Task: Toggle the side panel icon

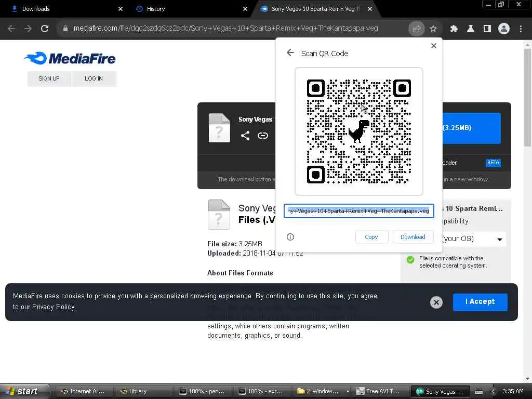Action: [x=487, y=29]
